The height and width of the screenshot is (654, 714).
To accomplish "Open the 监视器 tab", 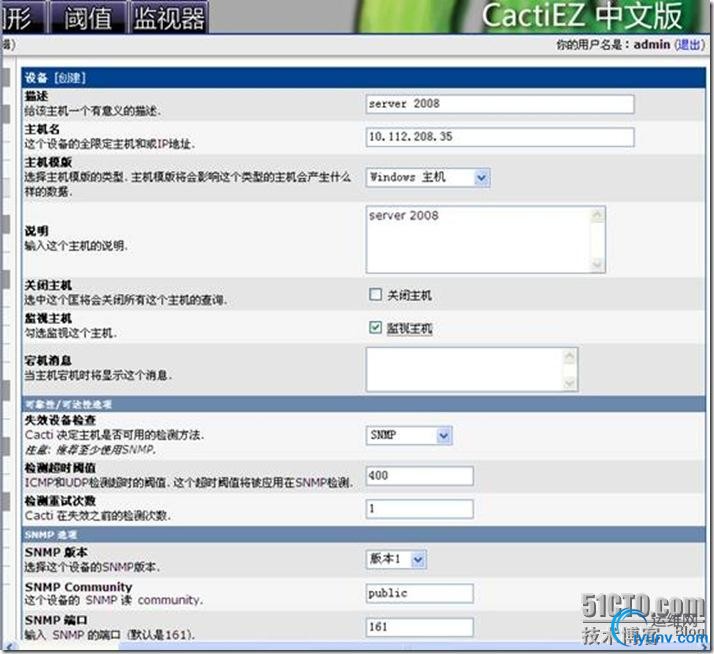I will pos(168,17).
